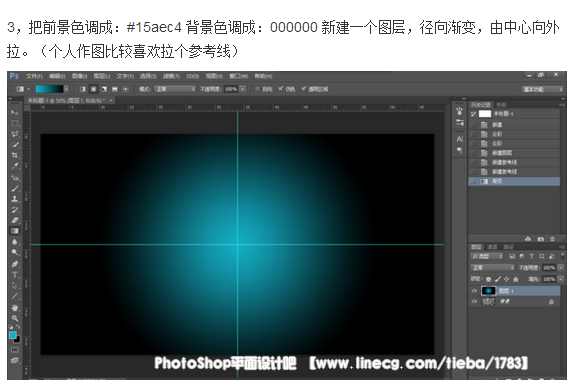578x380 pixels.
Task: Select the Horizontal Type tool
Action: 15,275
